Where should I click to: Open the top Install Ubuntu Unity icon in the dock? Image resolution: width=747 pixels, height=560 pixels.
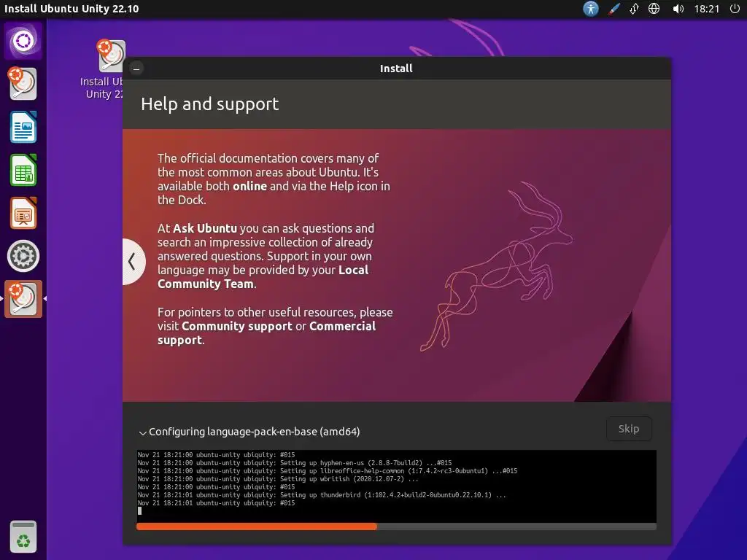click(x=23, y=83)
